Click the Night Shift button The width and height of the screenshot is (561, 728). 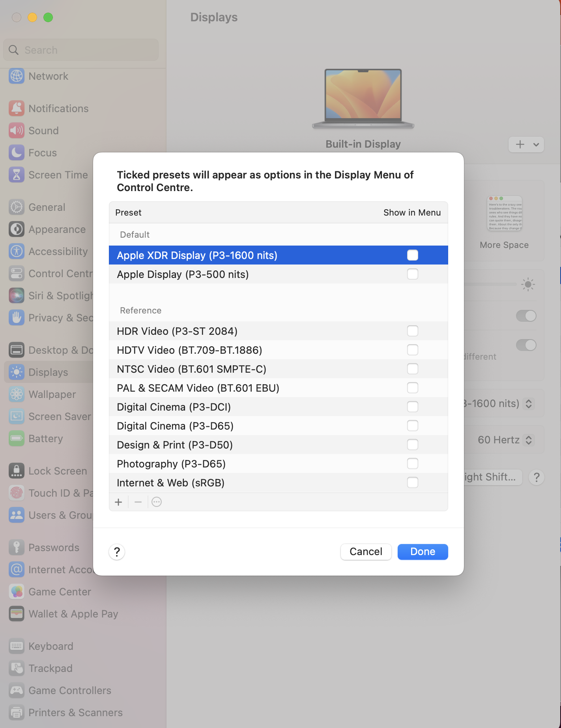click(x=493, y=477)
